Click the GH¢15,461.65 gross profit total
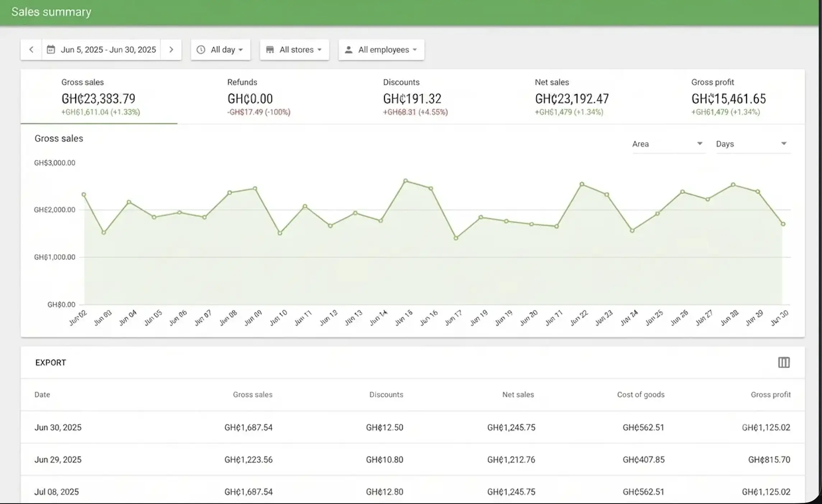 pos(729,98)
